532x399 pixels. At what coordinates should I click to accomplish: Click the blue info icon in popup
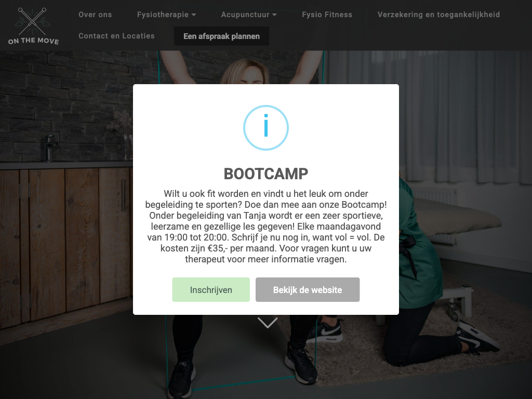266,128
